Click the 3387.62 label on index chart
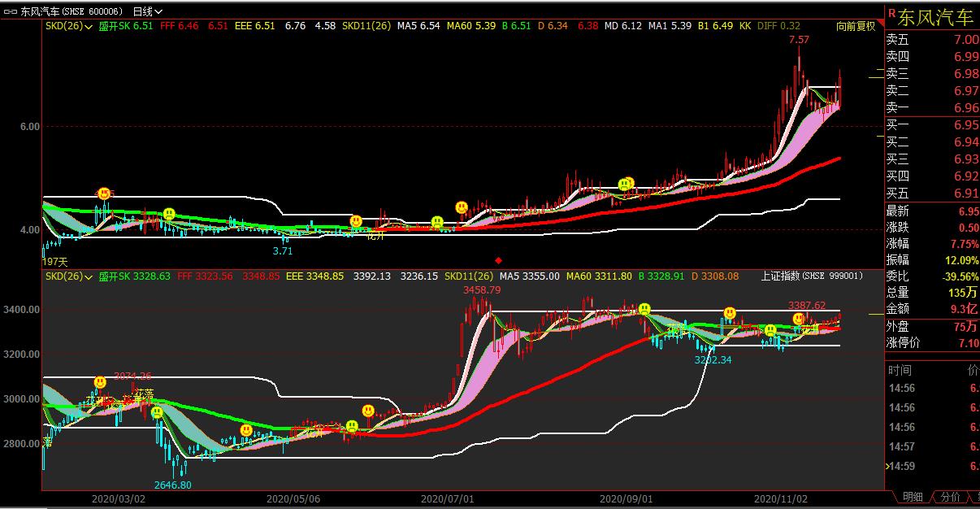This screenshot has width=980, height=509. 807,305
